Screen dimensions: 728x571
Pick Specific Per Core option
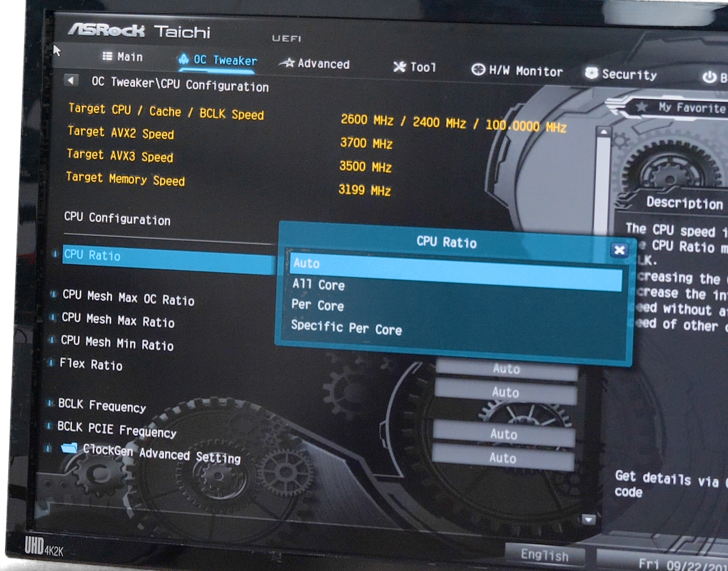click(x=346, y=327)
